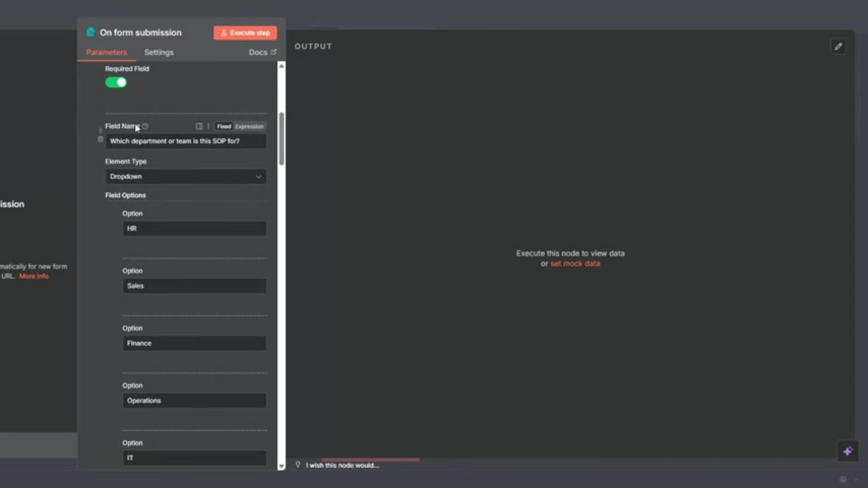Keep Field Name in Fixed mode
This screenshot has width=868, height=488.
tap(223, 126)
